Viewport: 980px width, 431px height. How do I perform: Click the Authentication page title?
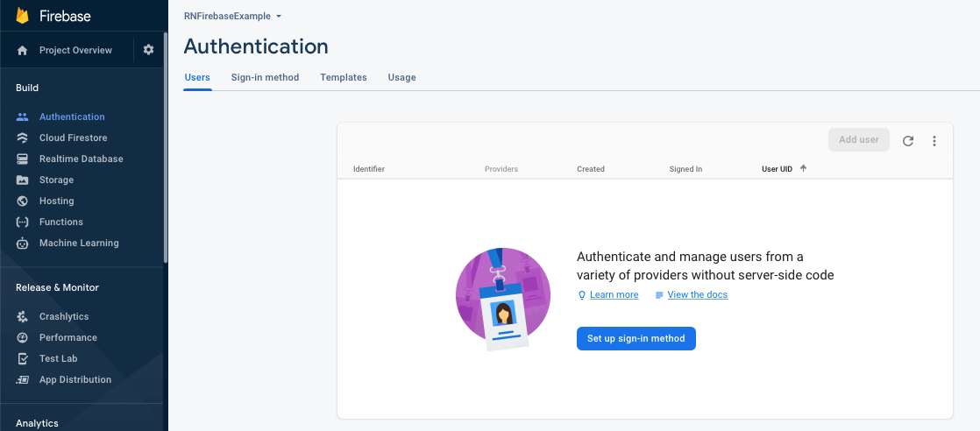(256, 46)
